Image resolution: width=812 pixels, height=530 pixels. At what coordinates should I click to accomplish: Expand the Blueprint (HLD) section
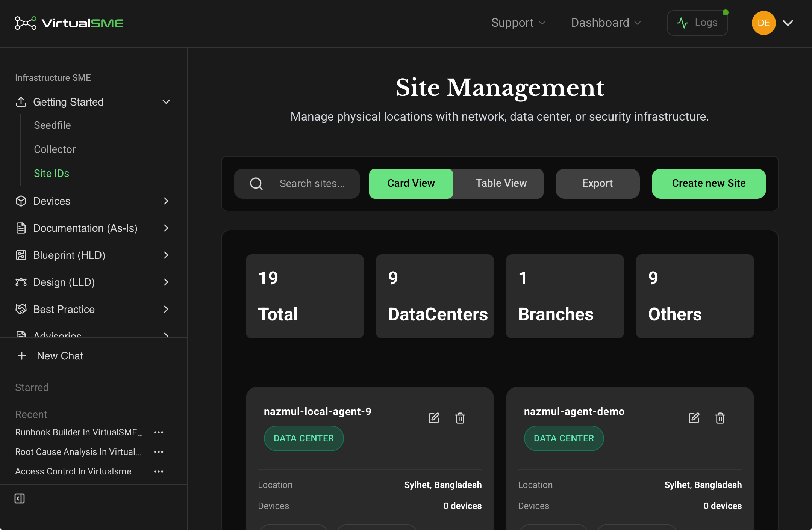coord(166,255)
